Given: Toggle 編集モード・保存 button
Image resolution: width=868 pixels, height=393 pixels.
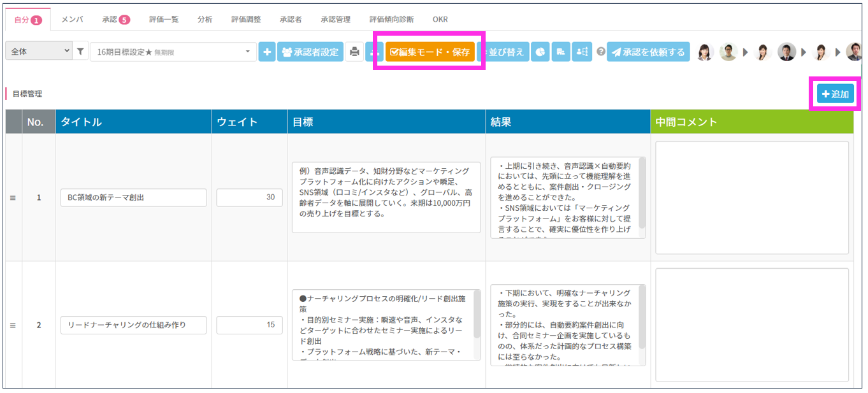Looking at the screenshot, I should tap(430, 52).
